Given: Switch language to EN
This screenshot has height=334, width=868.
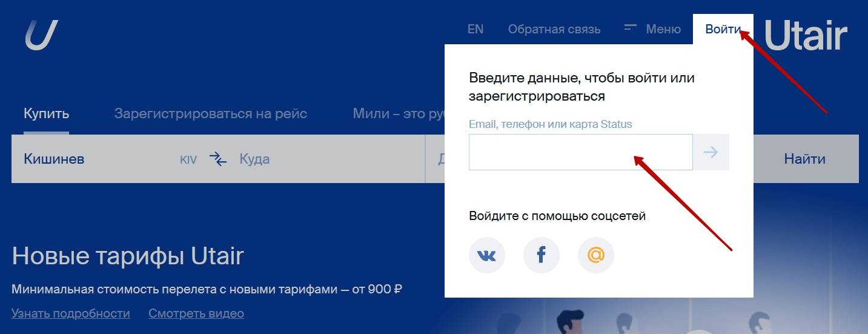Looking at the screenshot, I should (475, 29).
